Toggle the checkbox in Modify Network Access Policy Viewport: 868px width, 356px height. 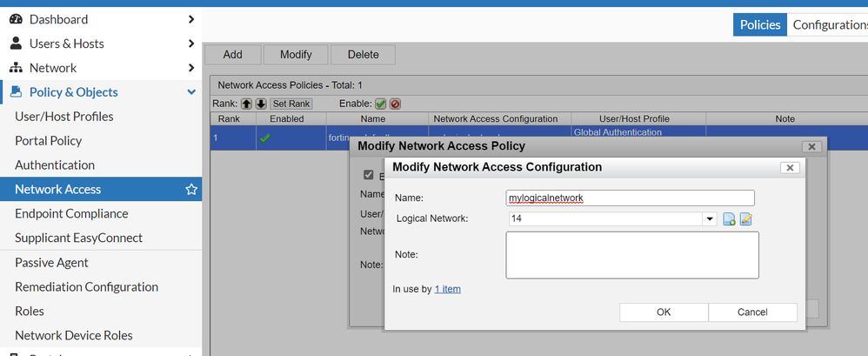368,175
